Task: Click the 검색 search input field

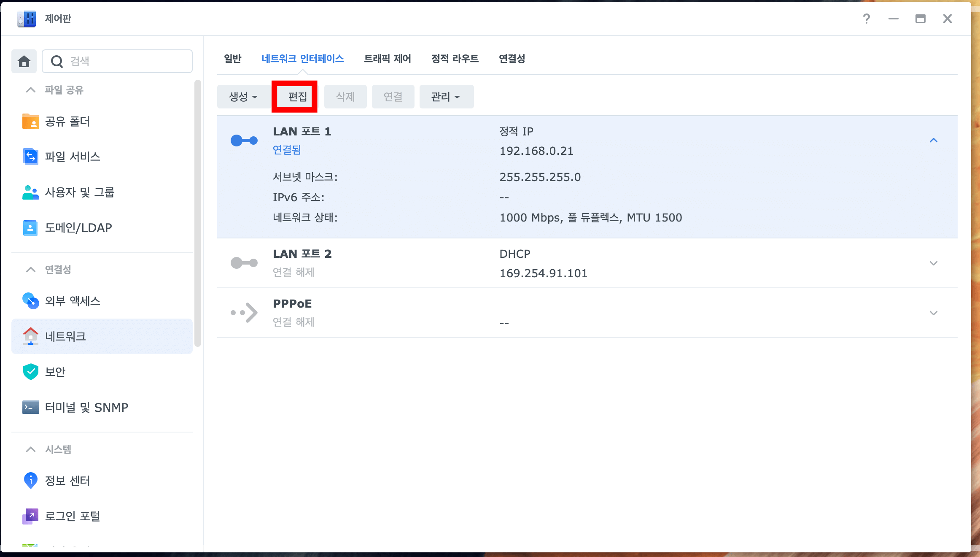Action: point(117,62)
